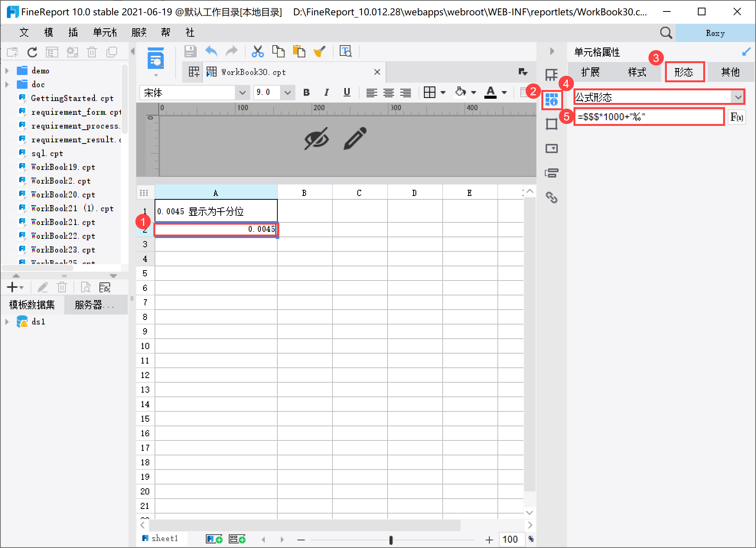Open WorkBook22.cpt in file tree
The height and width of the screenshot is (548, 756).
(x=63, y=236)
